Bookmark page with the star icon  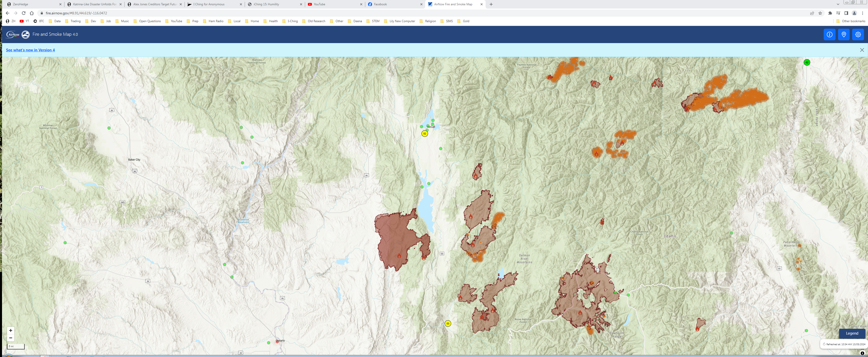[x=820, y=13]
